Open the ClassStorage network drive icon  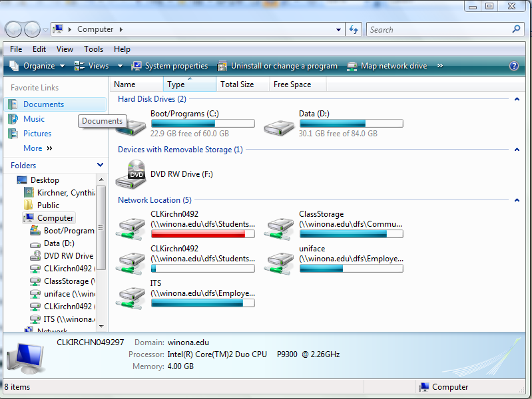(279, 225)
